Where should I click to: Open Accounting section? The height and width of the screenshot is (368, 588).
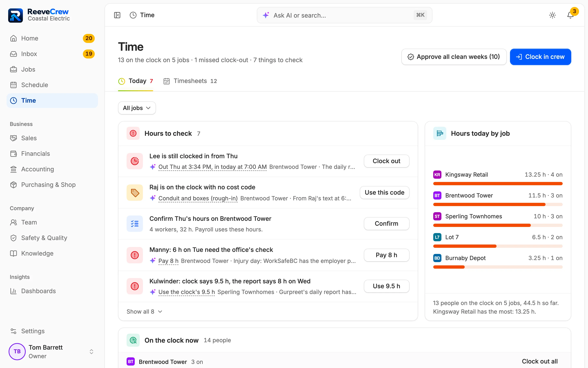point(52,169)
